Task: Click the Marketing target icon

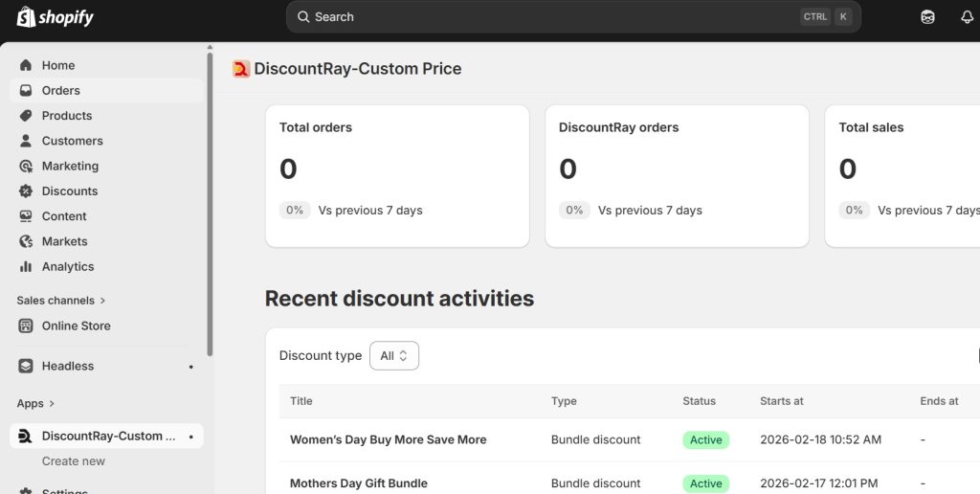Action: click(26, 166)
